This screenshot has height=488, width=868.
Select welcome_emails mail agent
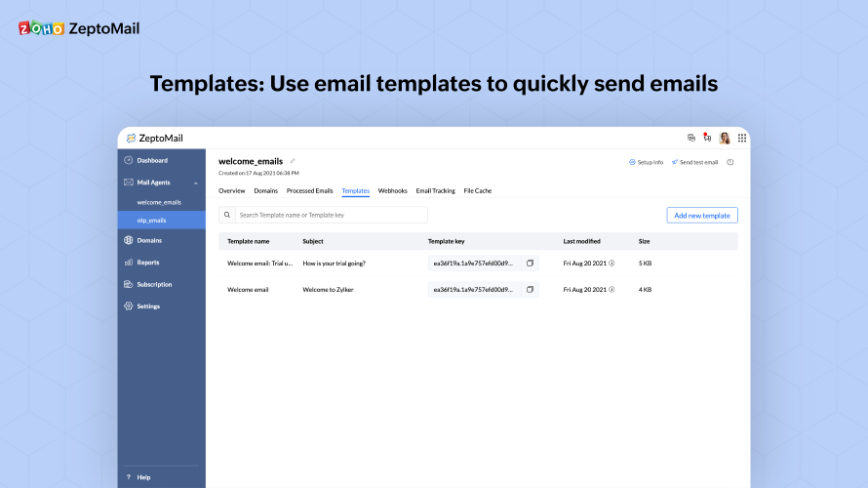click(x=159, y=202)
